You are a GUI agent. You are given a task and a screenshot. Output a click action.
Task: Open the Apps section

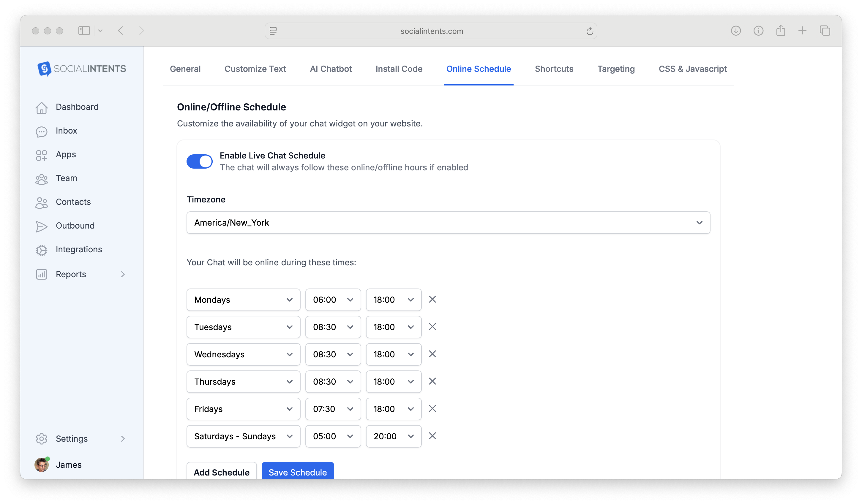[66, 154]
